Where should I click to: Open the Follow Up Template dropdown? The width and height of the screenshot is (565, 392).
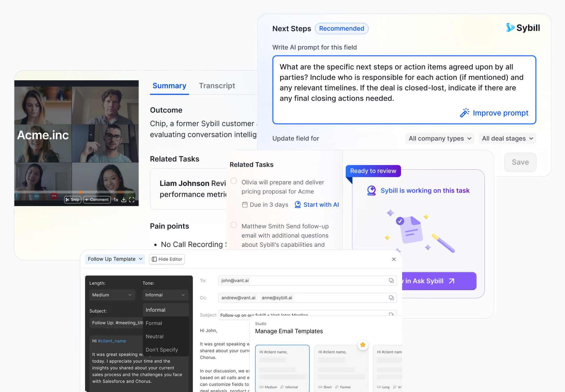point(115,259)
